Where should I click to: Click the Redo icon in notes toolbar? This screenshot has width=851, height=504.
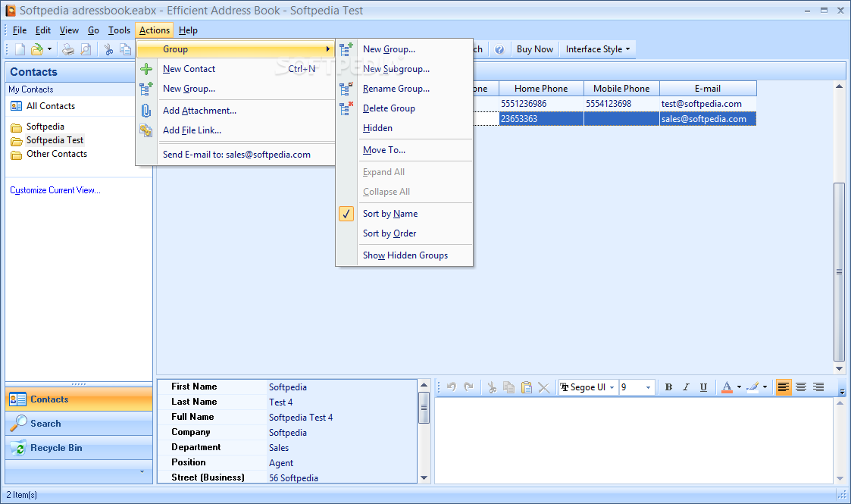click(469, 387)
